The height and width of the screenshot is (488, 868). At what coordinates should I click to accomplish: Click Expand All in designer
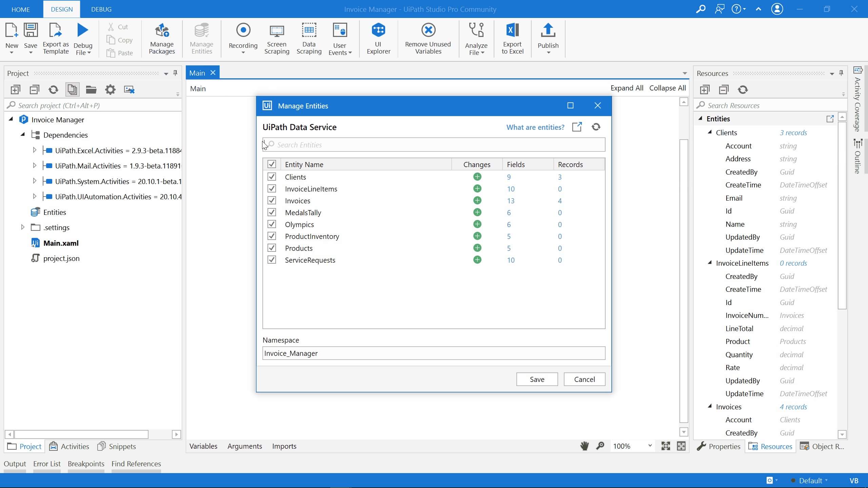[x=627, y=88]
